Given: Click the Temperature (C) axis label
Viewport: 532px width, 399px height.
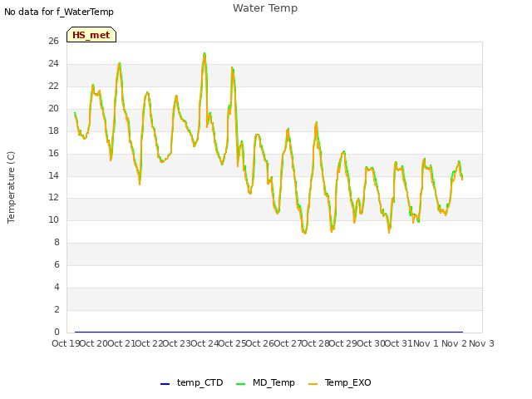Looking at the screenshot, I should pyautogui.click(x=11, y=187).
